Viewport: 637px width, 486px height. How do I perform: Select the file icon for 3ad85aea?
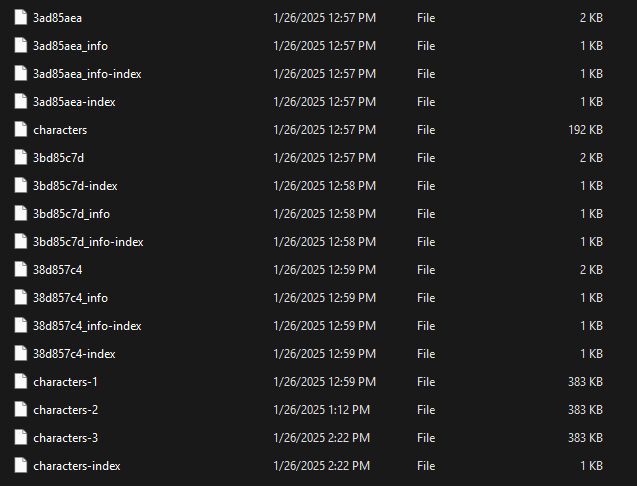pyautogui.click(x=21, y=17)
